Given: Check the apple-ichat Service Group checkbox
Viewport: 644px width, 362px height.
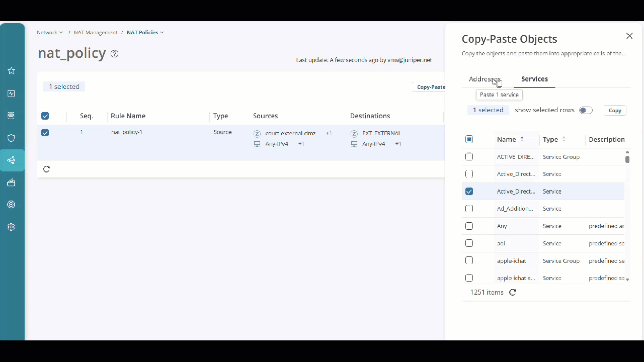Looking at the screenshot, I should (469, 261).
